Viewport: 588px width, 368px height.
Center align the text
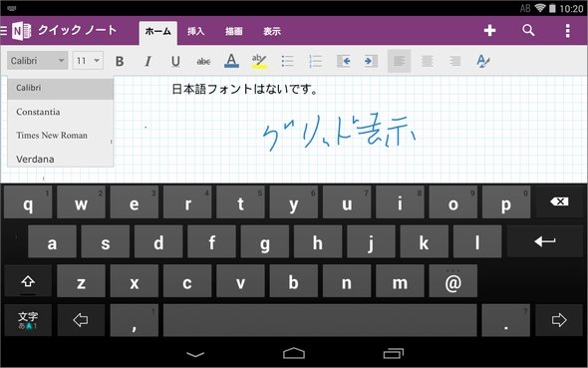(x=428, y=61)
